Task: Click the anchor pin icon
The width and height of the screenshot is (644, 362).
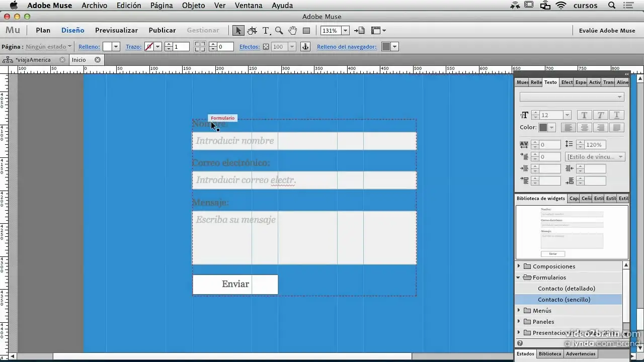Action: (305, 47)
